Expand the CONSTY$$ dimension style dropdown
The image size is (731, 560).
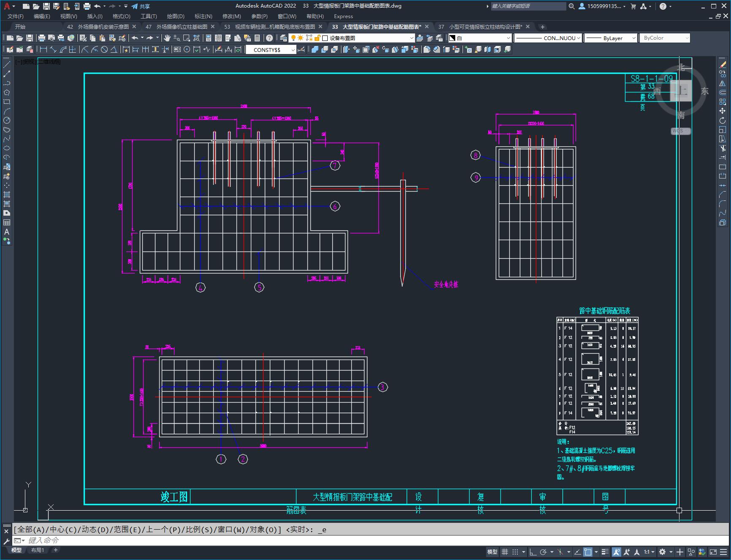pos(271,50)
